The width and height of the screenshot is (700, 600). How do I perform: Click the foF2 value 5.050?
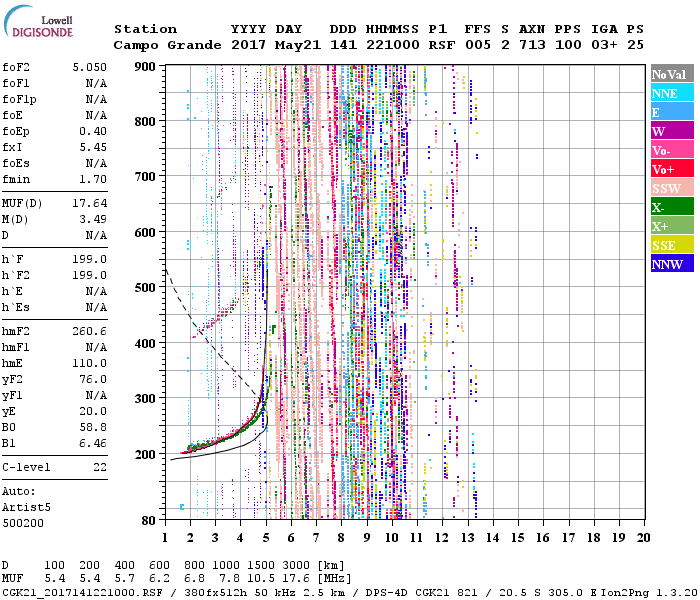[x=89, y=67]
